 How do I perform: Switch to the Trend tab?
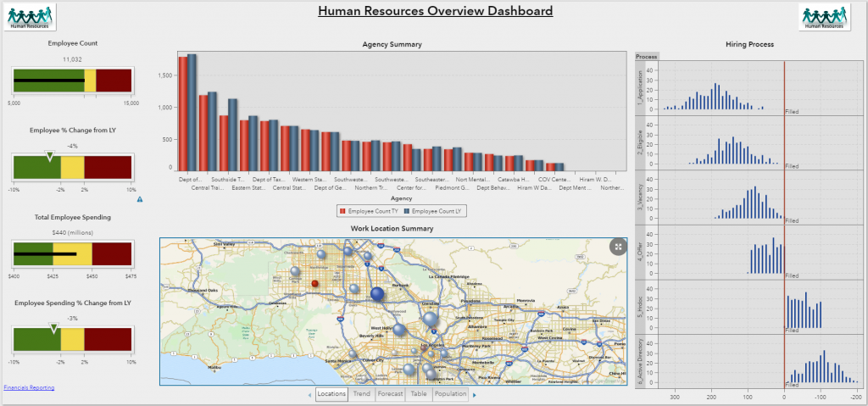pos(362,394)
